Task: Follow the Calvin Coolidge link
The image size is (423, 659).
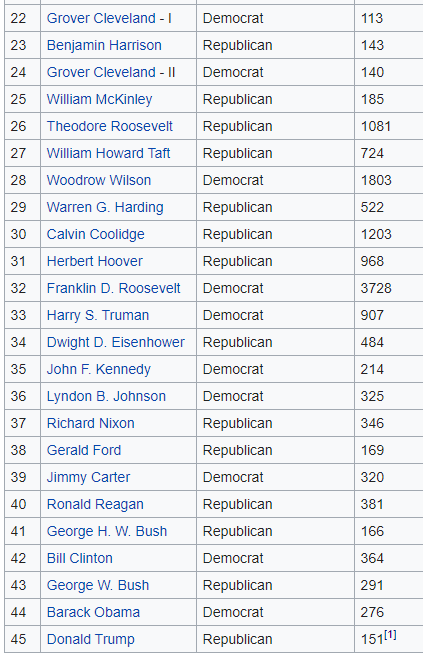Action: point(95,234)
